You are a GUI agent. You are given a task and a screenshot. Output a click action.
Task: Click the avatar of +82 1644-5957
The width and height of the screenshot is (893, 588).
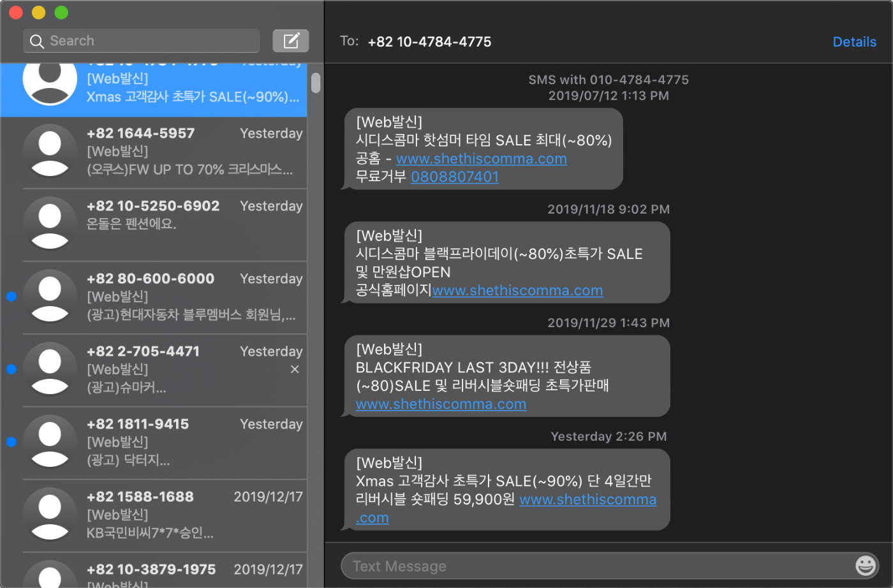50,151
